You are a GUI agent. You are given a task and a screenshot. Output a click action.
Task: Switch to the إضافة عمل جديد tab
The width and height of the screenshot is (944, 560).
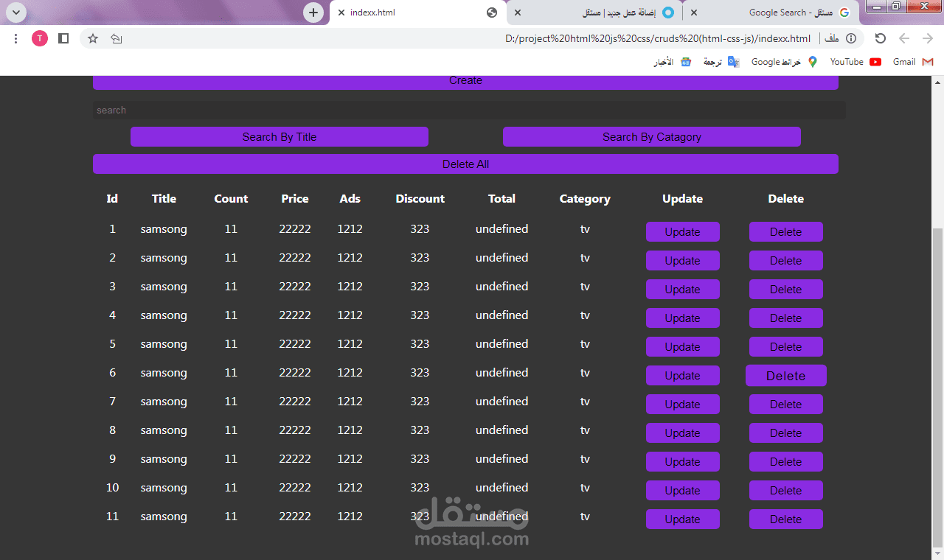(595, 13)
